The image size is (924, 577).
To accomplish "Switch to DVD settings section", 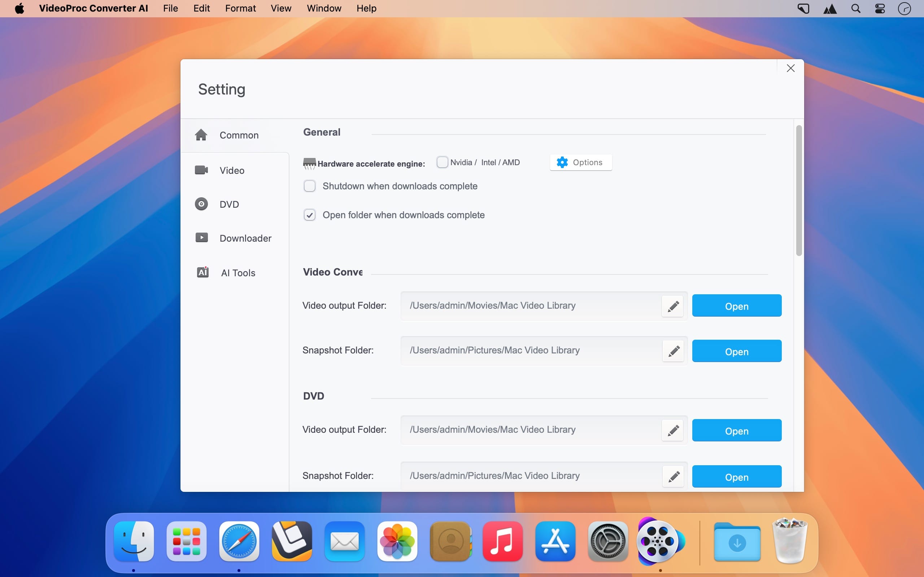I will pos(229,204).
